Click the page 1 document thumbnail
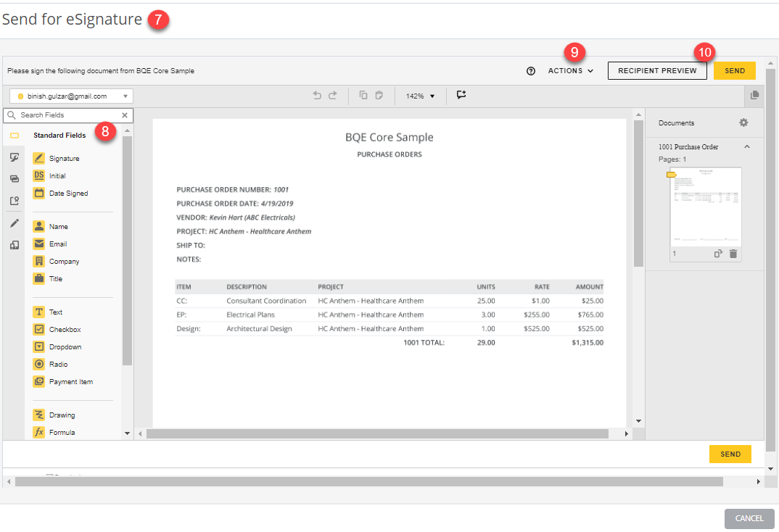Viewport: 779px width, 532px height. tap(706, 207)
